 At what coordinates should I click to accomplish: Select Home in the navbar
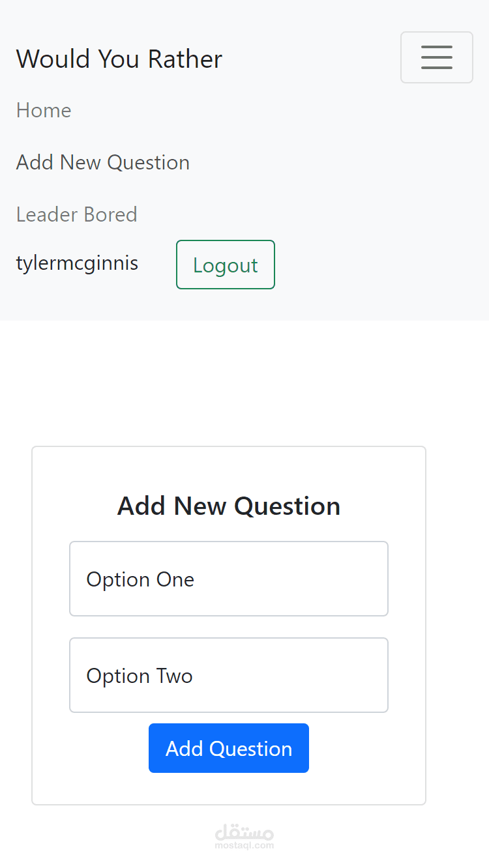tap(44, 110)
